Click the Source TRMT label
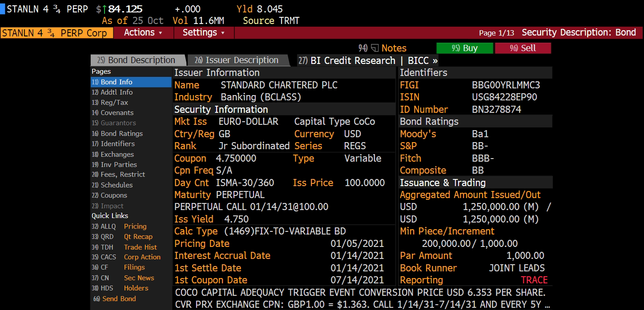Viewport: 644px width, 310px height. pyautogui.click(x=271, y=20)
